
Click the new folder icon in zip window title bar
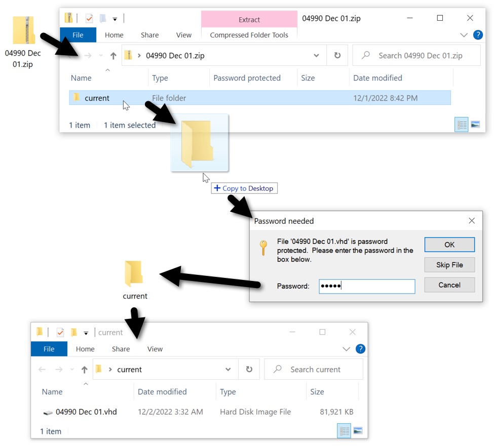click(103, 19)
